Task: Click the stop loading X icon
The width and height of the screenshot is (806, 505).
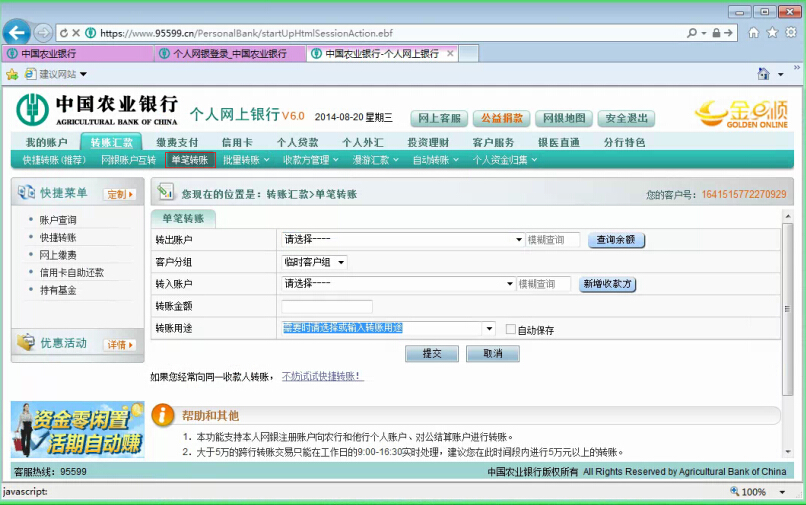Action: (x=76, y=33)
